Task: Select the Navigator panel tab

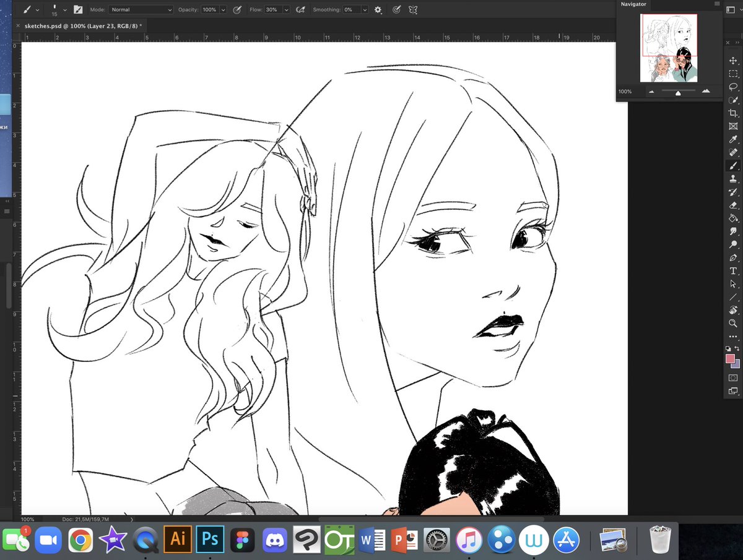Action: coord(633,4)
